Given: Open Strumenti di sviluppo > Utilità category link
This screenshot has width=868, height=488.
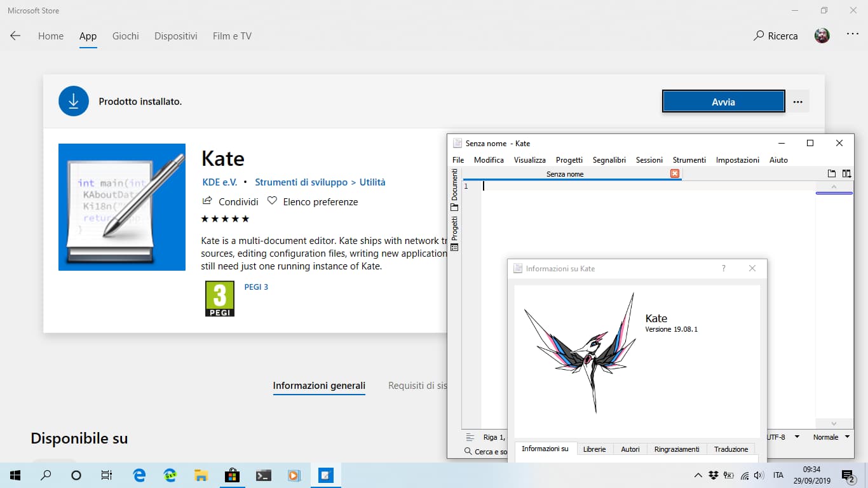Looking at the screenshot, I should point(320,182).
